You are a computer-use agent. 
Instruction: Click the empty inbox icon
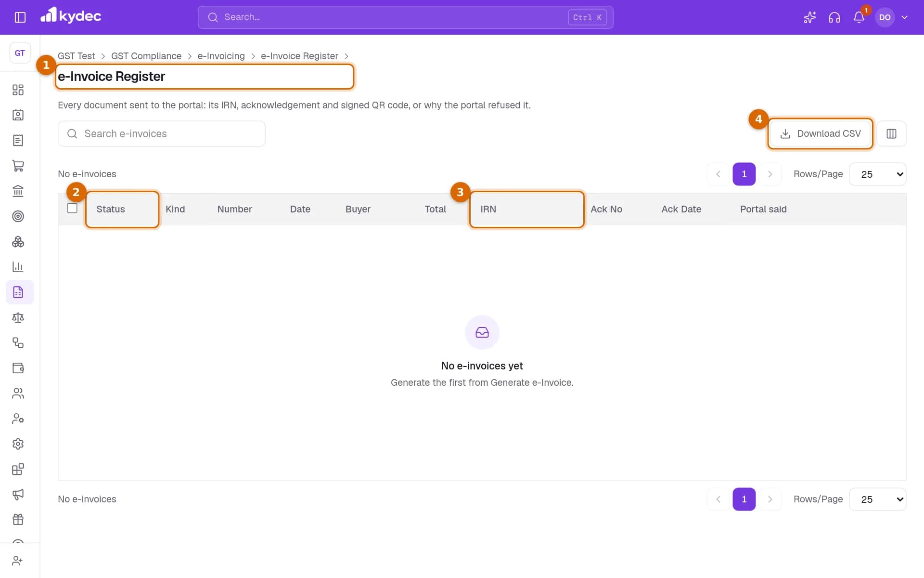tap(482, 332)
